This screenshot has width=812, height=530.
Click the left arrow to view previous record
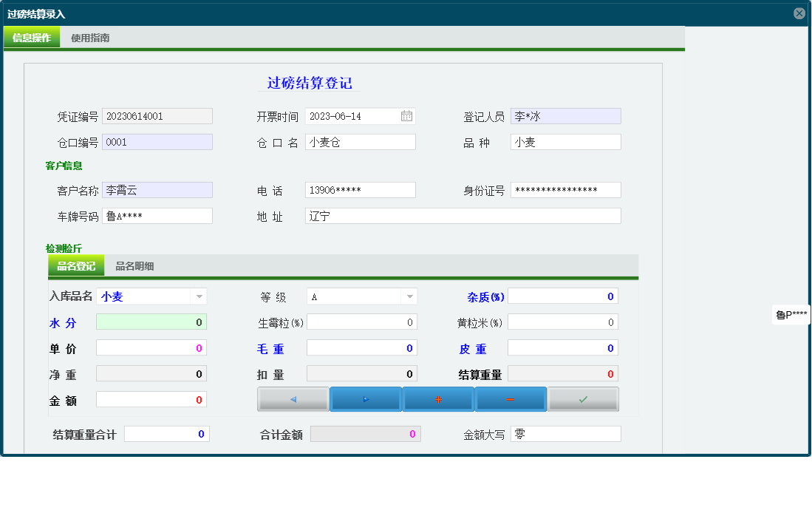292,398
